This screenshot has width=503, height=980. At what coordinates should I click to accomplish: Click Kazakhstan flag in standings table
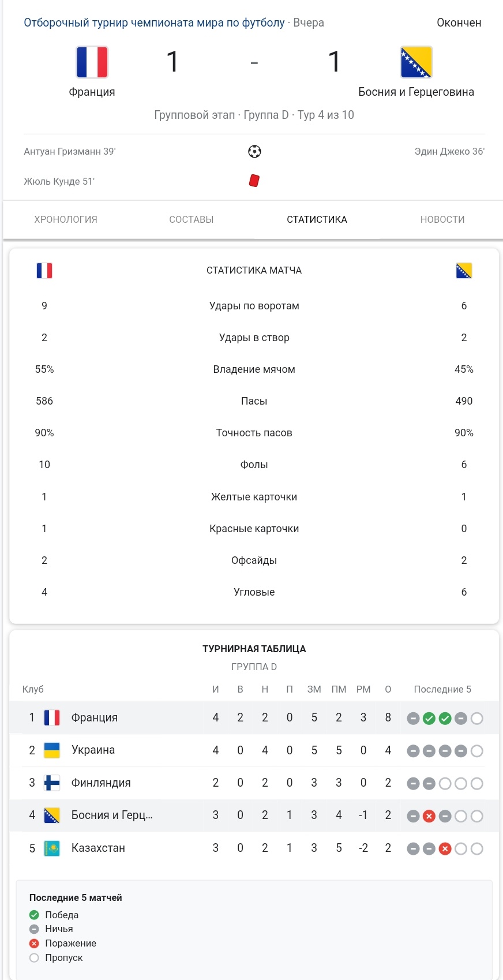(x=52, y=848)
